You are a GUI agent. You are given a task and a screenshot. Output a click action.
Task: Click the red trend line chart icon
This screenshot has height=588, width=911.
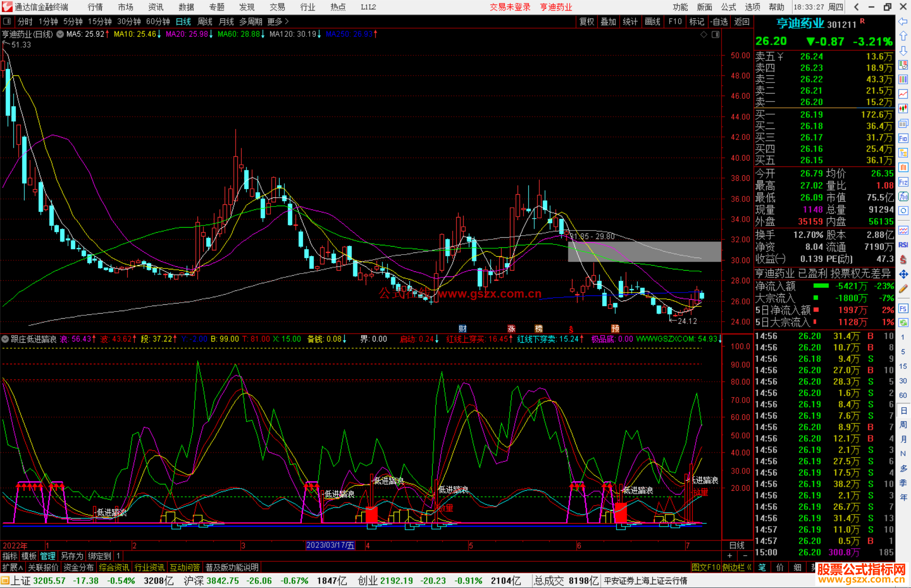coord(903,94)
